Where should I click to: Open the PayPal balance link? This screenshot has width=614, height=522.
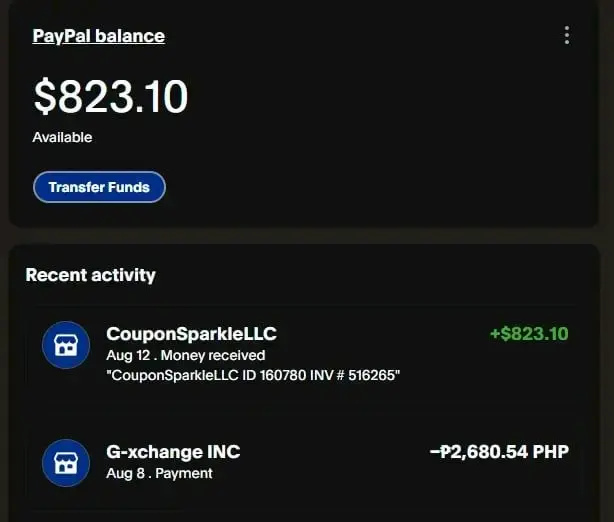(x=99, y=36)
